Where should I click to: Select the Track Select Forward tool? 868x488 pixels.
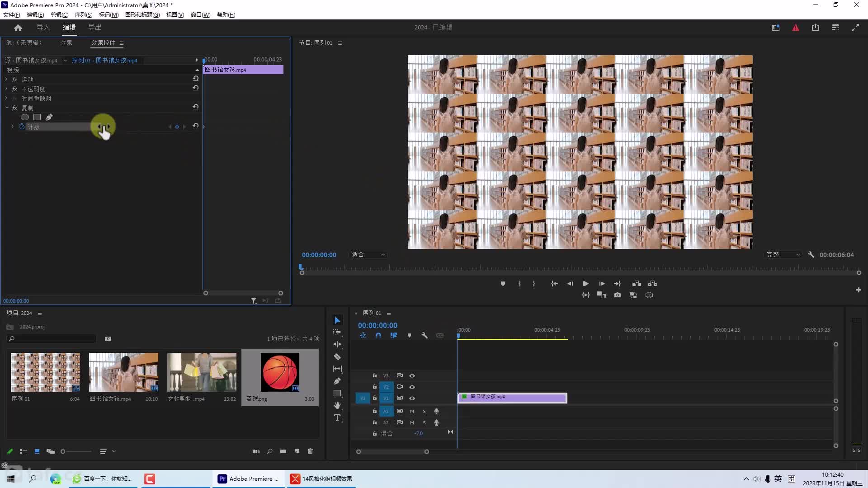coord(337,332)
